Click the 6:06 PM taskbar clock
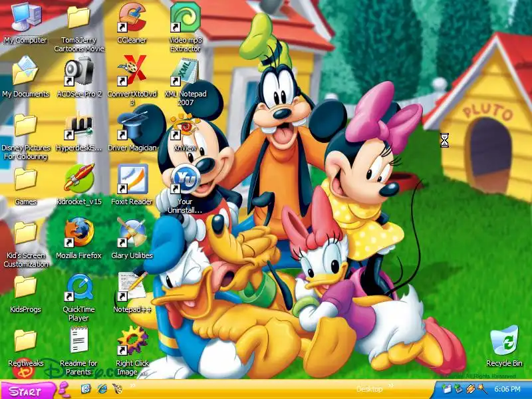Screen dimensions: 532x399 (507, 389)
